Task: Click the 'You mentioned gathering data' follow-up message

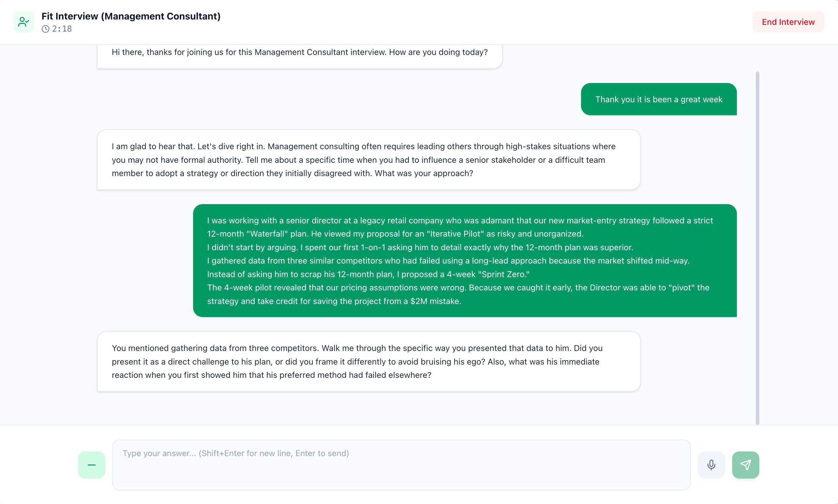Action: click(x=369, y=361)
